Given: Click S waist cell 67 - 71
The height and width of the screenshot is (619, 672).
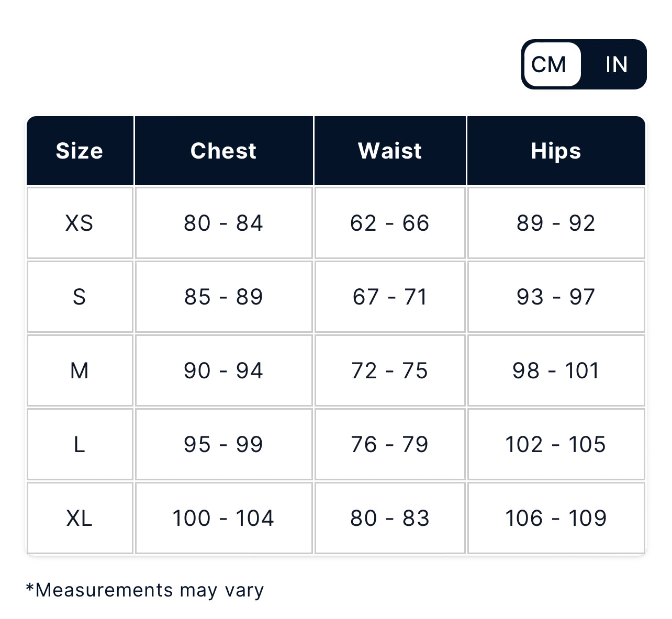Looking at the screenshot, I should (390, 297).
